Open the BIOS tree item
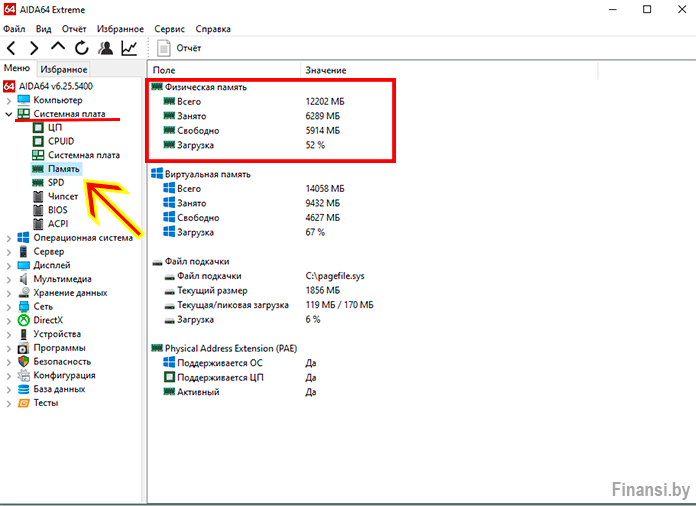 pyautogui.click(x=58, y=210)
